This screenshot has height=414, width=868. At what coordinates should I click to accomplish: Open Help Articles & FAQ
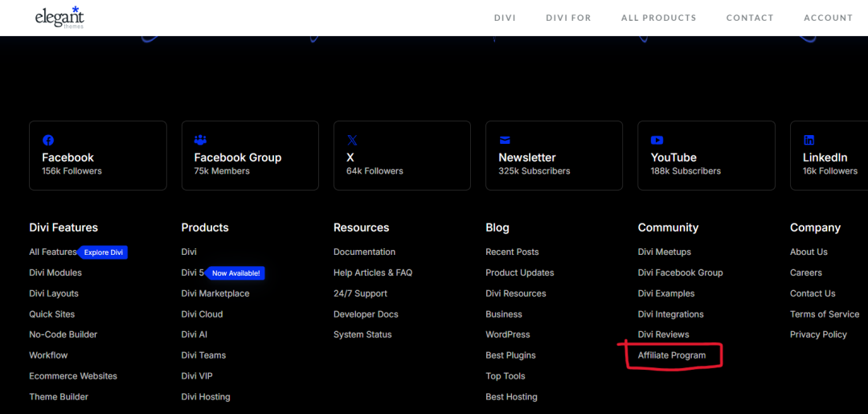click(x=373, y=273)
